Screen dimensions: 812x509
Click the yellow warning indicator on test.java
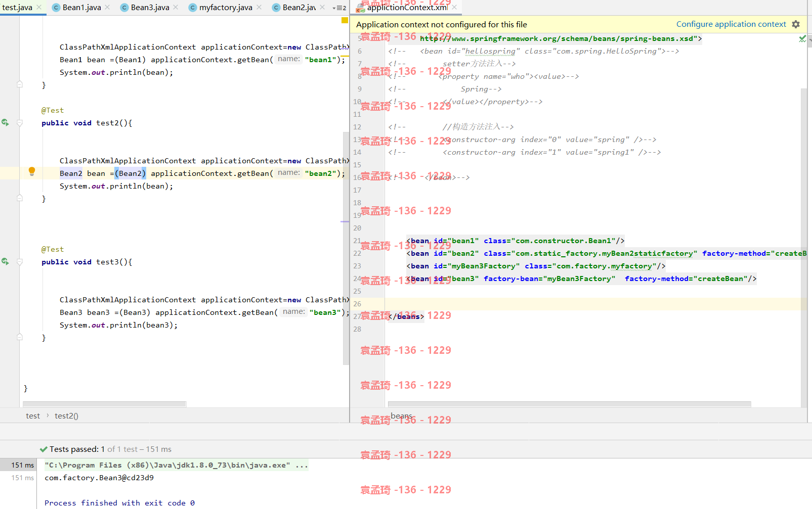(345, 20)
